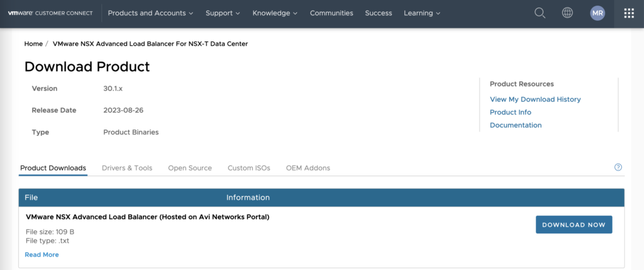Expand the Products and Accounts menu
This screenshot has height=270, width=644.
click(x=150, y=13)
